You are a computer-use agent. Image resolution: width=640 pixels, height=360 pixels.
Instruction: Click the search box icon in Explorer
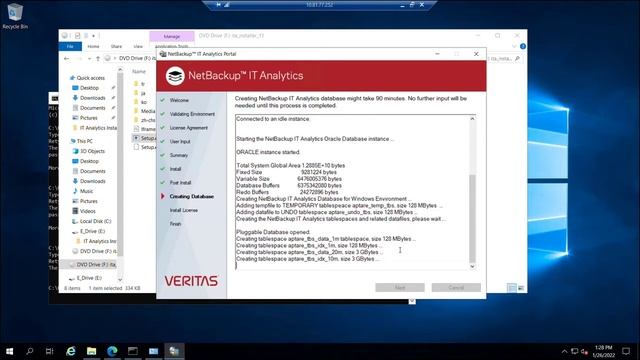point(517,59)
